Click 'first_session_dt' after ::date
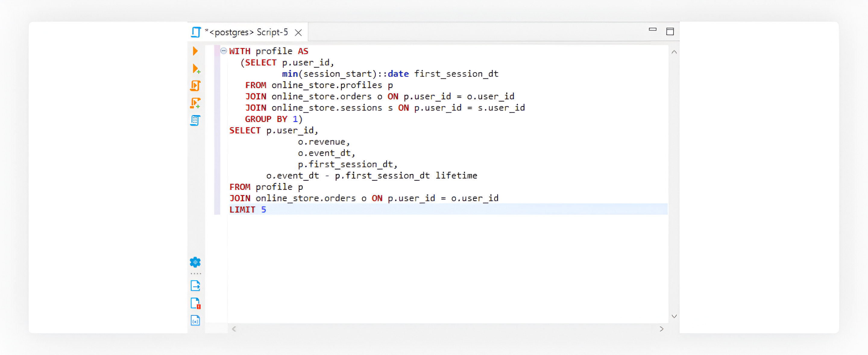Viewport: 868px width, 355px height. coord(456,74)
